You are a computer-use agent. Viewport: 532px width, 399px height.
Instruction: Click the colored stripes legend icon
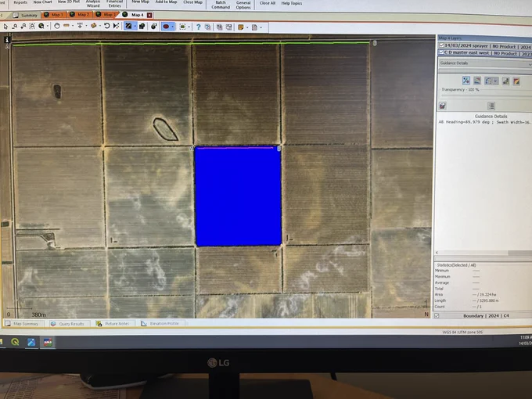pyautogui.click(x=477, y=81)
